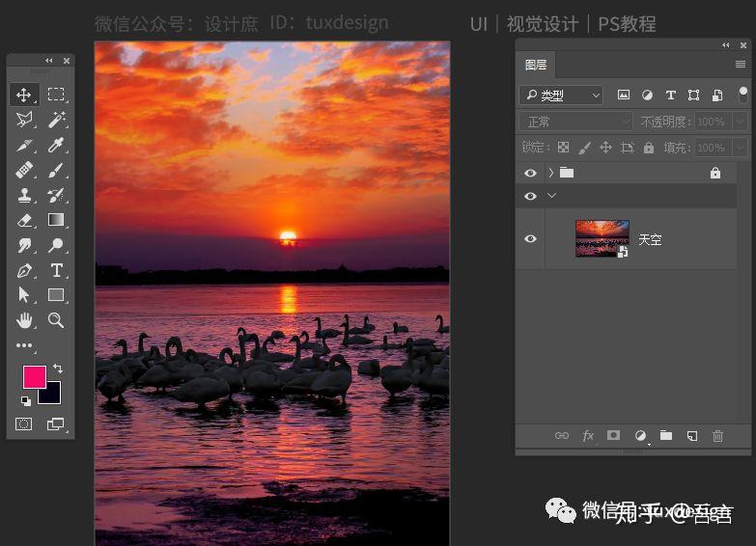
Task: Hide the 天空 layer
Action: coord(530,238)
